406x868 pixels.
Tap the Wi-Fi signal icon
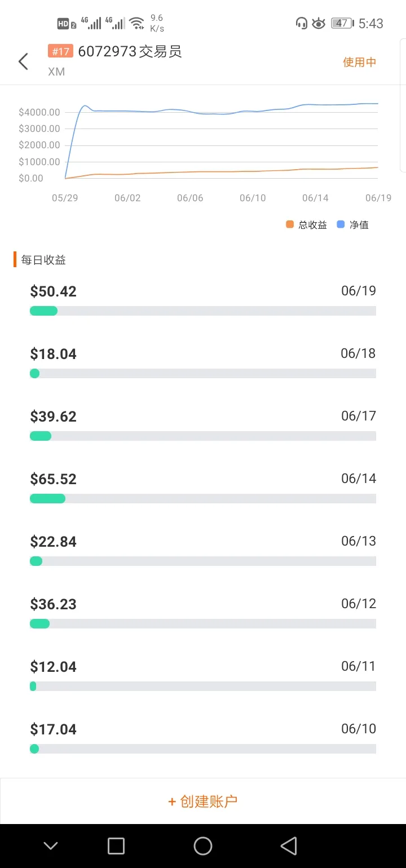[136, 23]
